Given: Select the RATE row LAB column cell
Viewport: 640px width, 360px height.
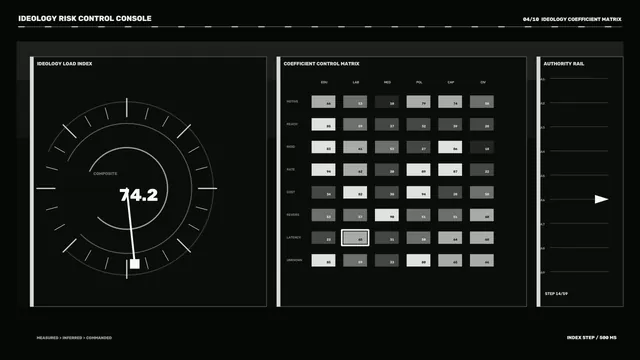Looking at the screenshot, I should (x=355, y=170).
